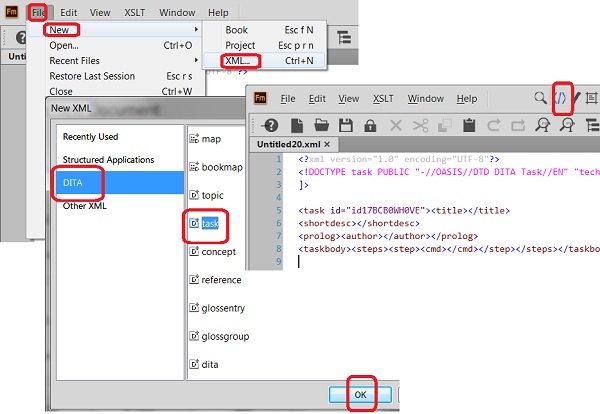Click the Code View icon in the Untitled20.xml window
The height and width of the screenshot is (414, 600).
(560, 98)
